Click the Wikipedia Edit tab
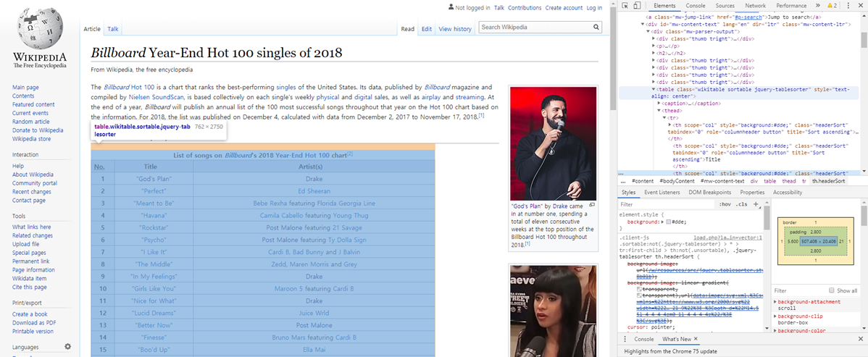The image size is (868, 357). click(x=426, y=29)
